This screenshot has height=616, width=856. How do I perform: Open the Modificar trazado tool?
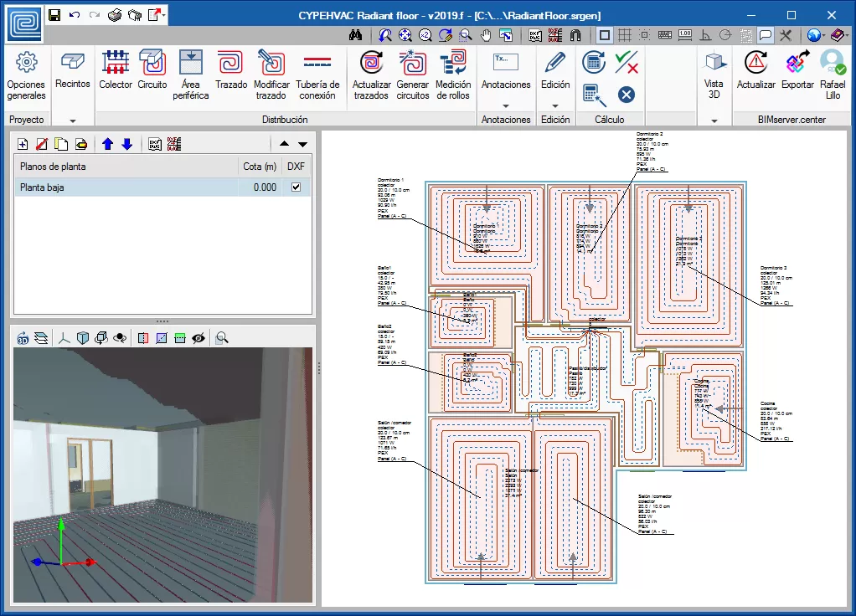coord(271,74)
